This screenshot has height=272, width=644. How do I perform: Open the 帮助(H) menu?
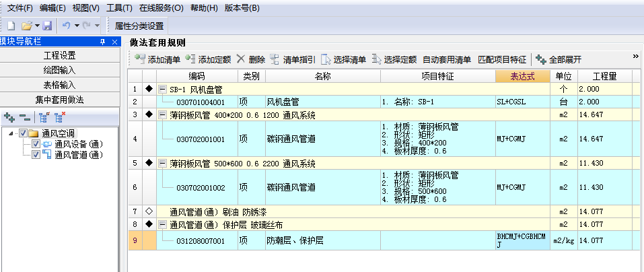(204, 8)
